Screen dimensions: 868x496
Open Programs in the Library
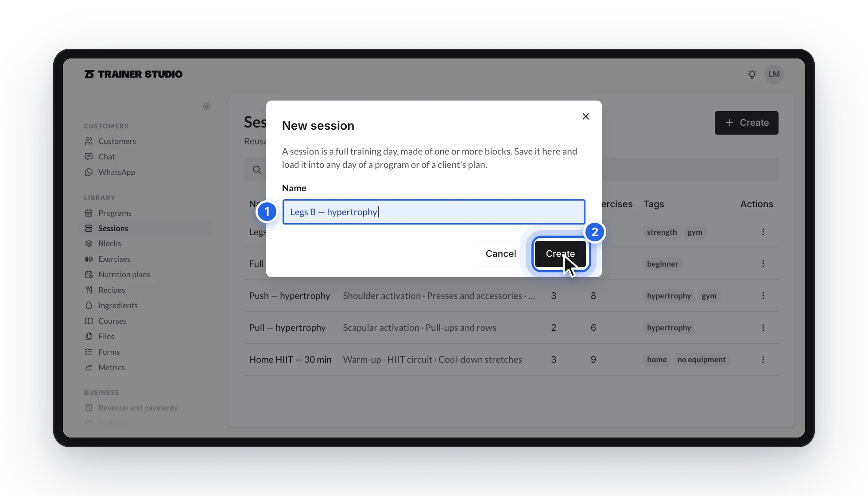point(115,213)
